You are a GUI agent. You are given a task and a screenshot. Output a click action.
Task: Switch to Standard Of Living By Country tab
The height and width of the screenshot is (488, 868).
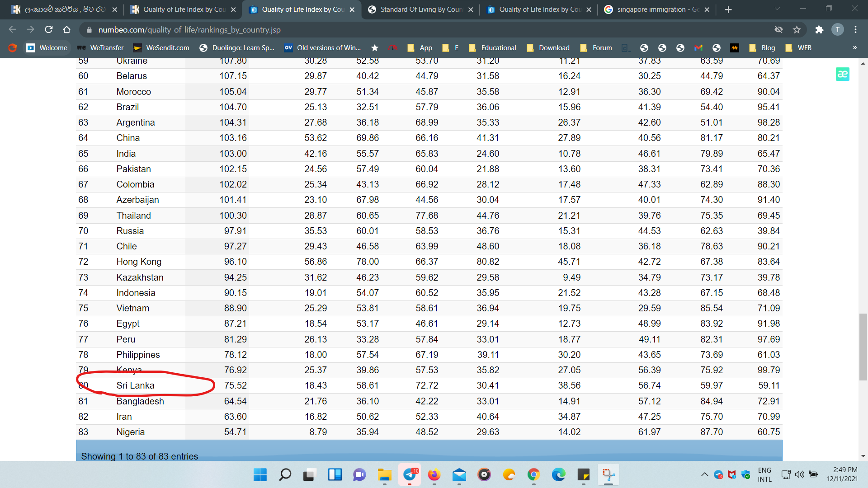point(420,9)
